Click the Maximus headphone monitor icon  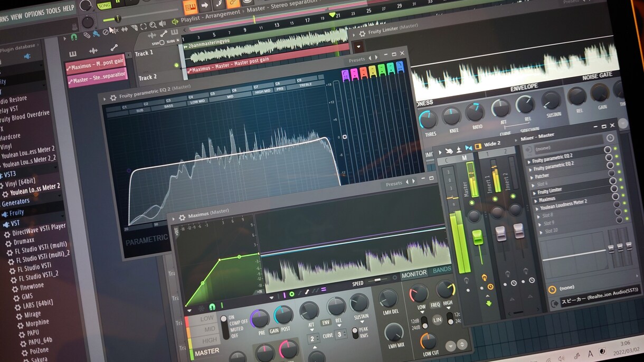point(212,307)
